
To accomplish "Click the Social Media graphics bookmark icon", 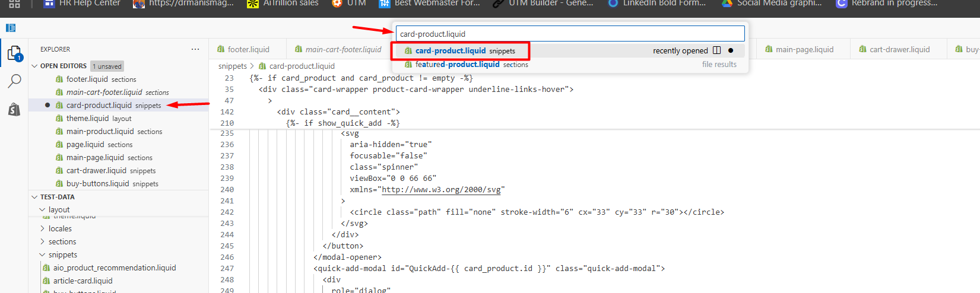I will pos(727,4).
